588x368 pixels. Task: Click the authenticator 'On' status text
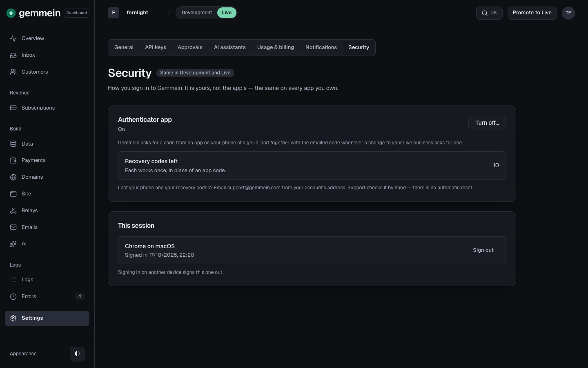pos(121,129)
